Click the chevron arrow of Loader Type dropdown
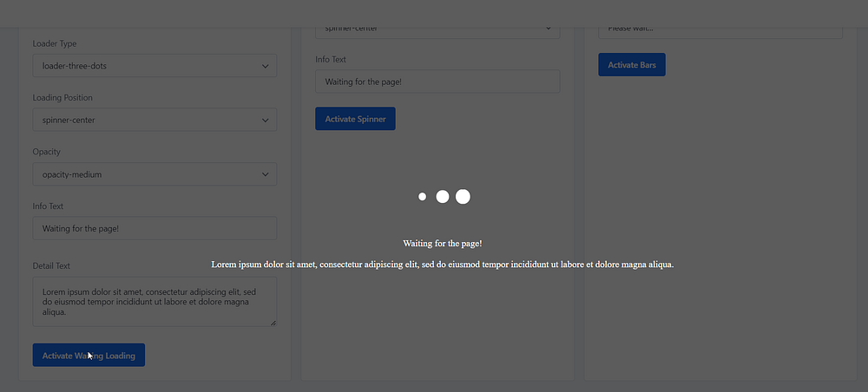The width and height of the screenshot is (868, 392). point(265,67)
